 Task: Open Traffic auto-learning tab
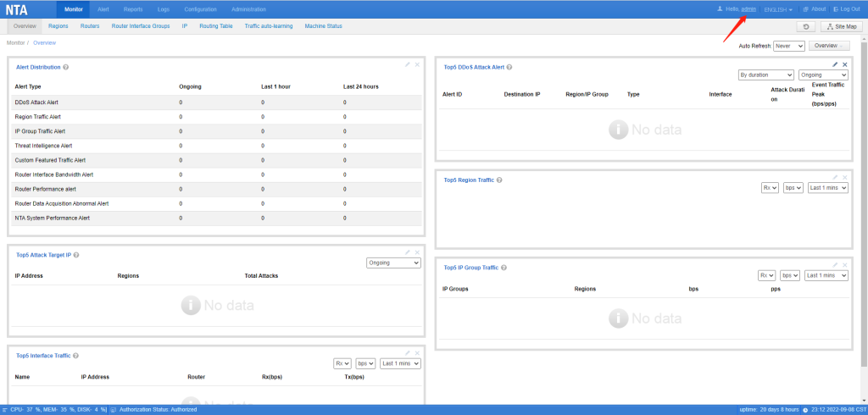tap(269, 26)
